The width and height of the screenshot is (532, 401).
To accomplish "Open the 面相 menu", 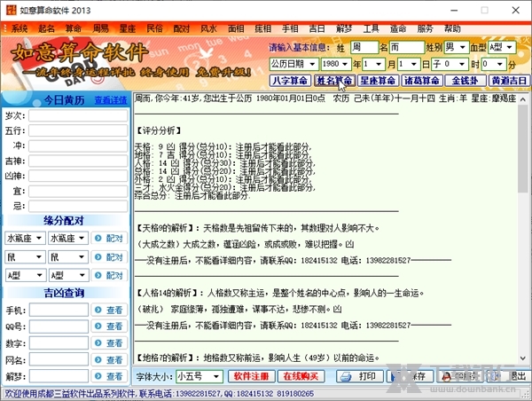I will 236,29.
